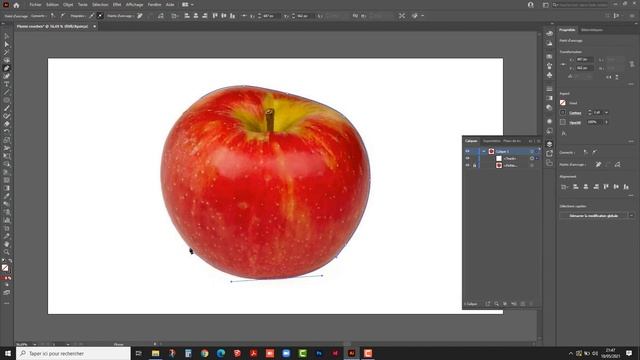The height and width of the screenshot is (360, 640).
Task: Switch to the Bibliothèques tab
Action: coord(592,30)
